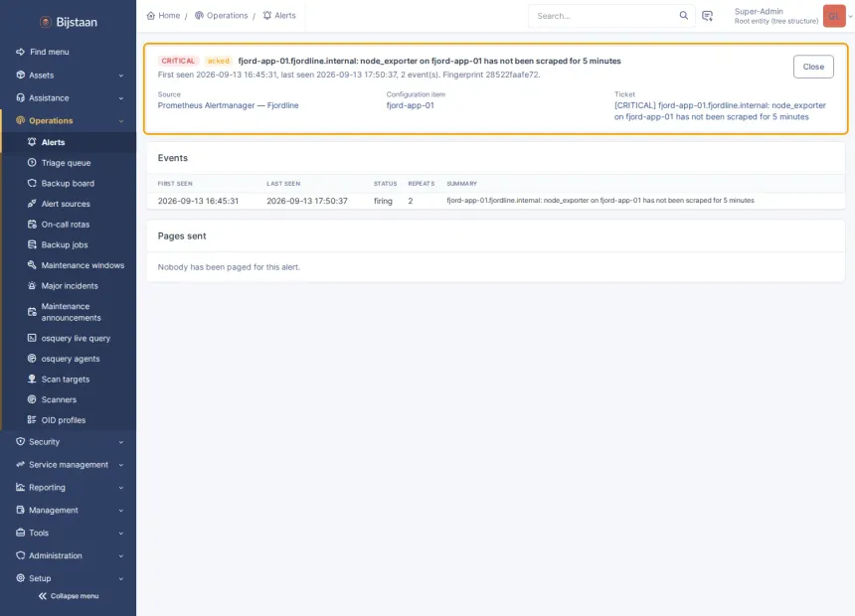
Task: Click the Backup board icon
Action: click(32, 183)
